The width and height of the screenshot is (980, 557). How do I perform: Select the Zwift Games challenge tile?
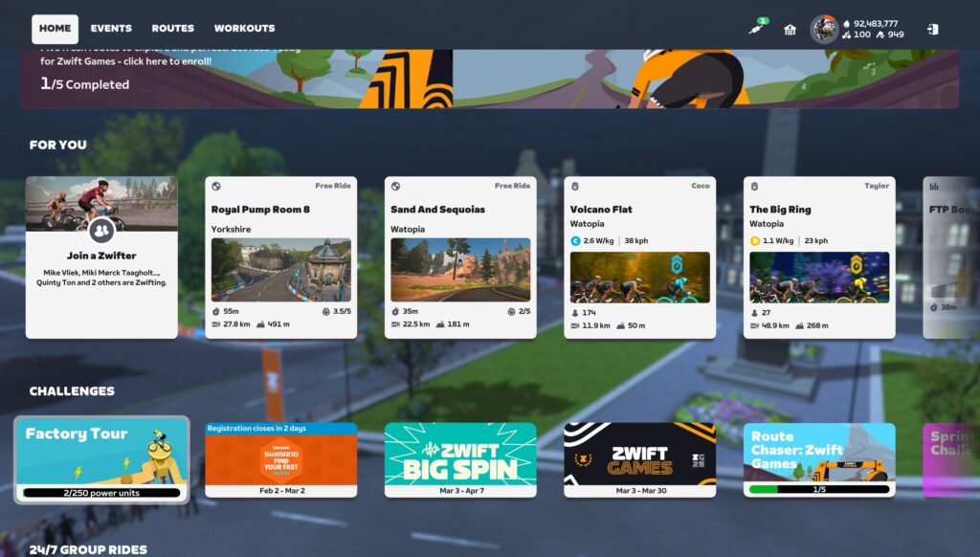[x=640, y=459]
